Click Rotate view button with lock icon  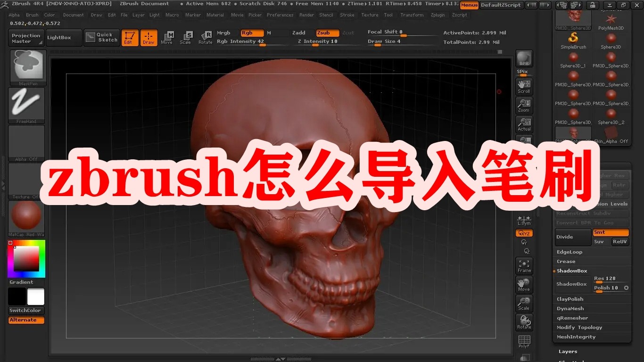(524, 322)
